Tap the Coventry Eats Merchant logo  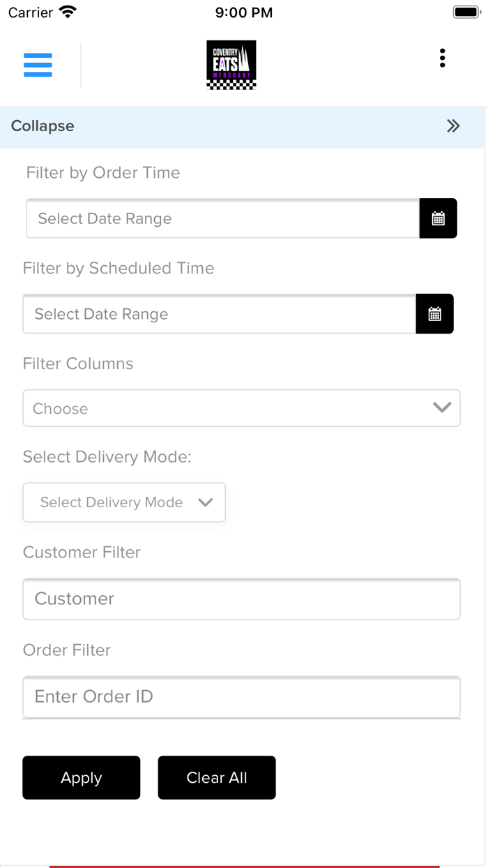(231, 65)
